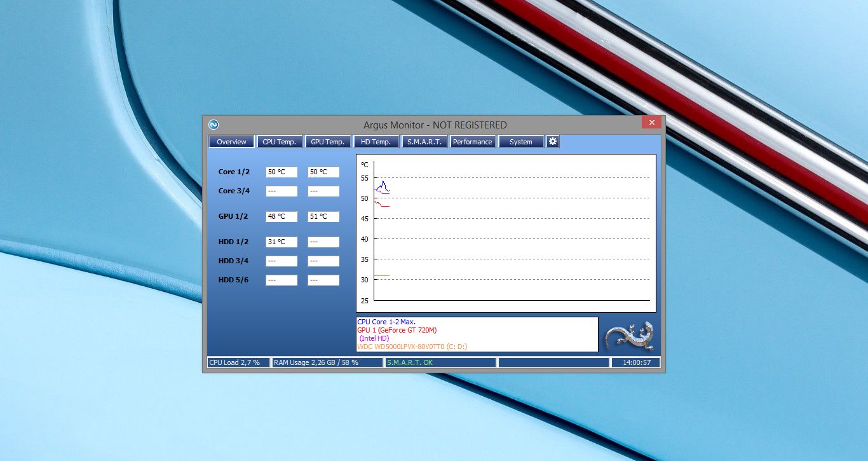The height and width of the screenshot is (461, 868).
Task: Click the °C unit label on graph
Action: click(x=364, y=165)
